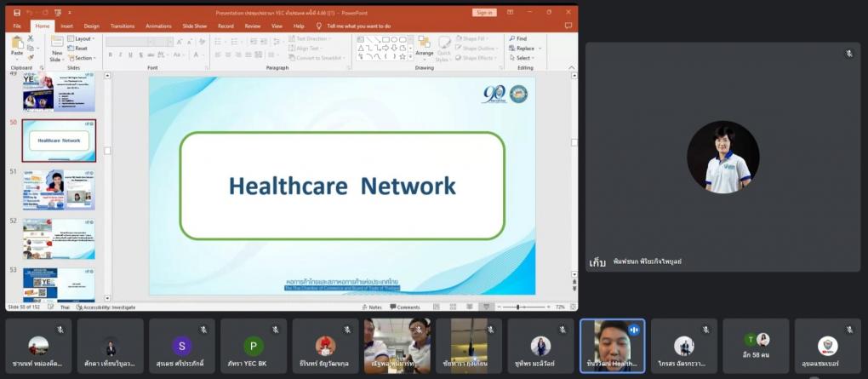Switch to the Slide Show tab
This screenshot has width=868, height=379.
195,26
